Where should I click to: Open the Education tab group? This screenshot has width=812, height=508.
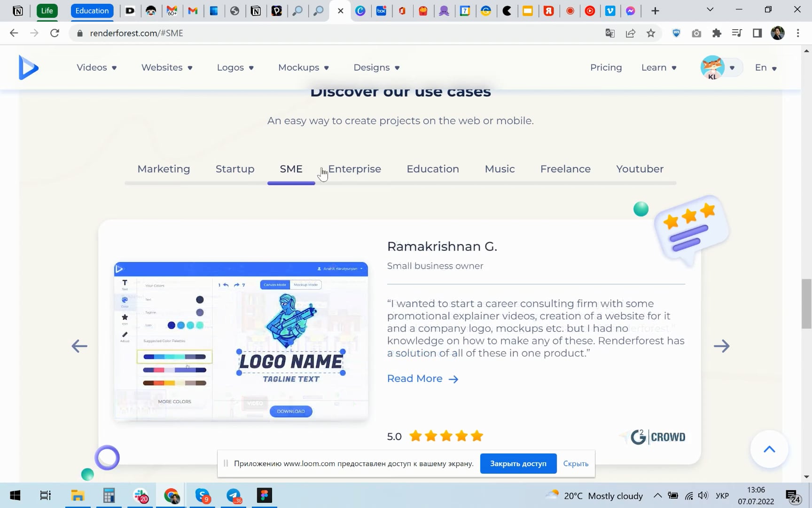pos(92,11)
